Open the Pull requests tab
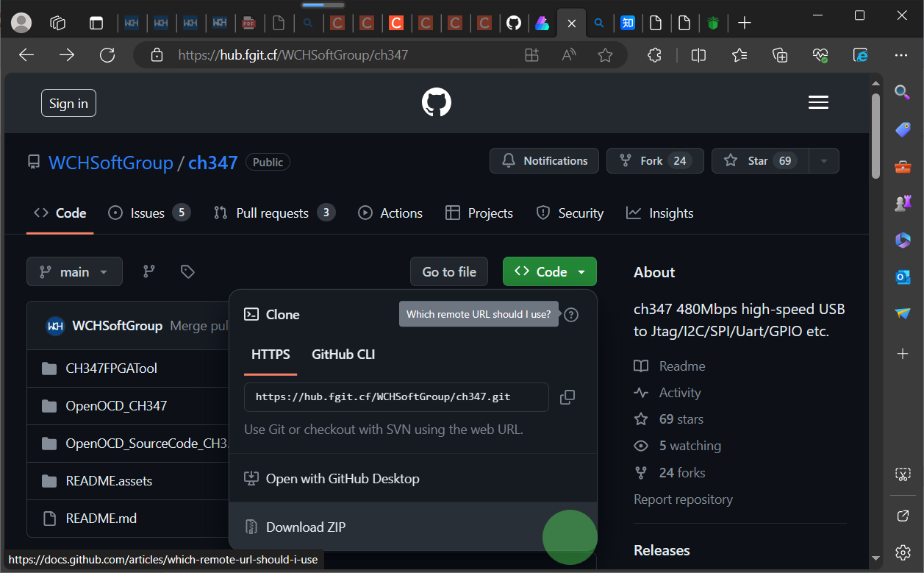The width and height of the screenshot is (924, 573). coord(274,213)
